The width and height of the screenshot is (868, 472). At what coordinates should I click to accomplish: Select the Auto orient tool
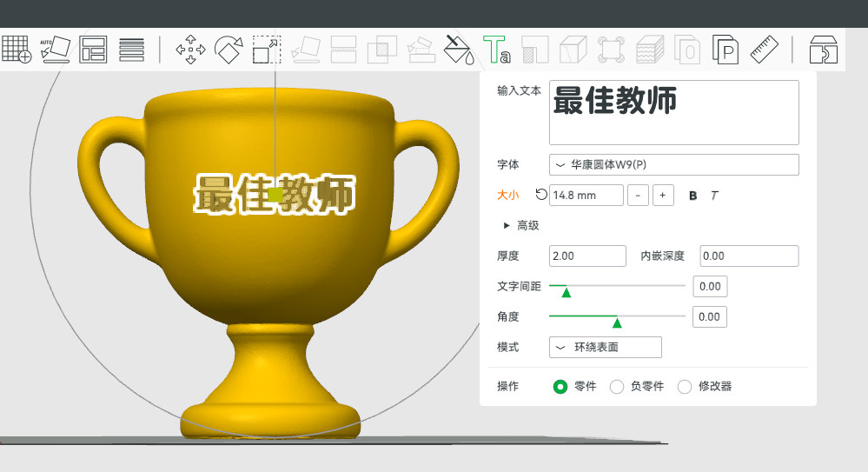pos(56,50)
